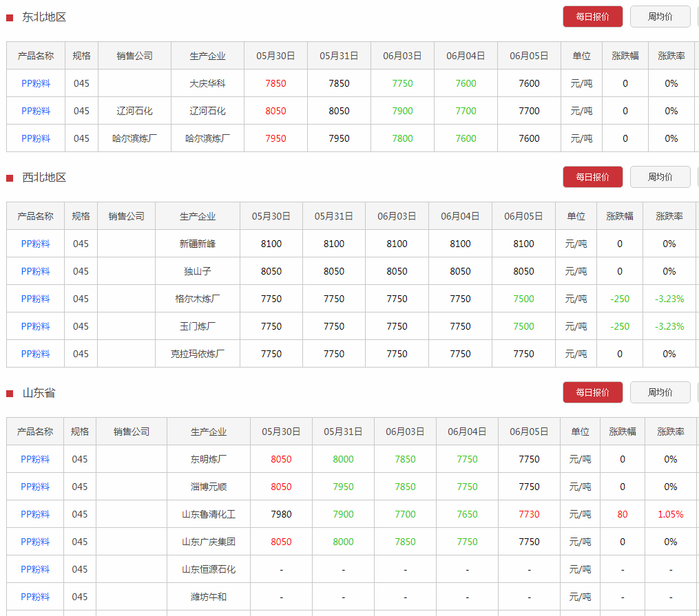Click 克拉玛依炼厂 producer cell

pos(198,354)
